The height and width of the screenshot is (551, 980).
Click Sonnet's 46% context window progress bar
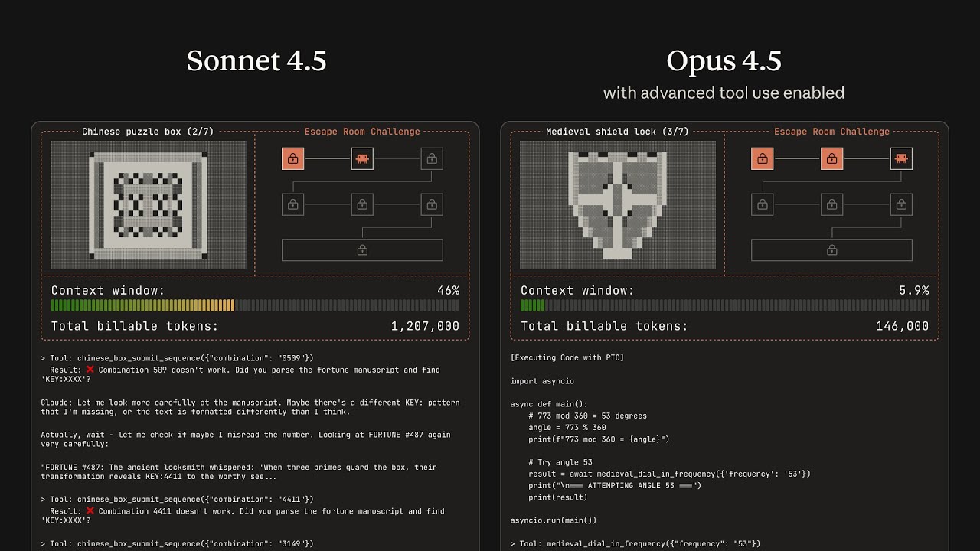click(255, 305)
